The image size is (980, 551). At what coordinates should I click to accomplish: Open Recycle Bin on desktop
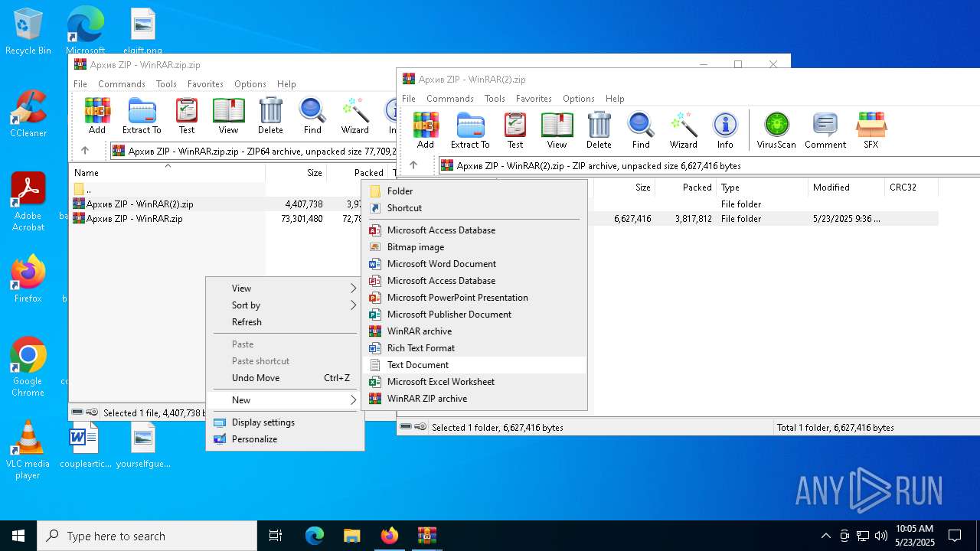point(28,31)
